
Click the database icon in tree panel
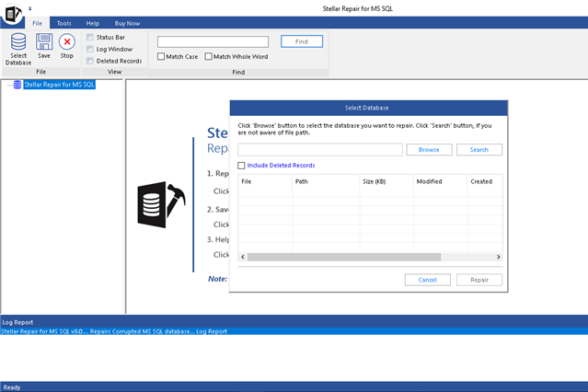coord(17,85)
